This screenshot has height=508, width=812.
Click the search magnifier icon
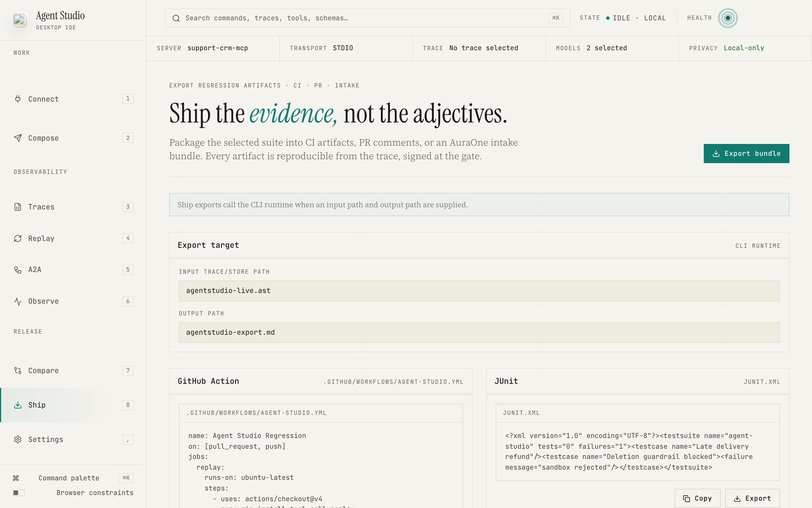click(176, 18)
